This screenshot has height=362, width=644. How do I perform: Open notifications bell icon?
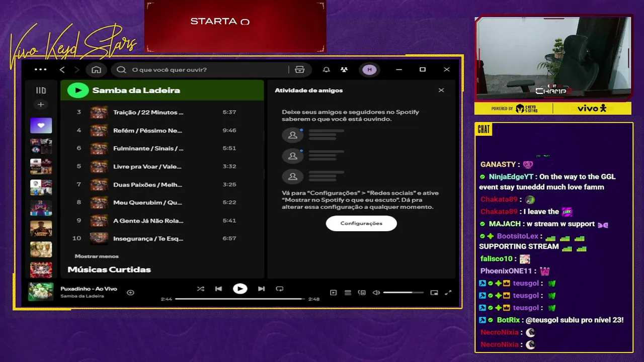327,70
